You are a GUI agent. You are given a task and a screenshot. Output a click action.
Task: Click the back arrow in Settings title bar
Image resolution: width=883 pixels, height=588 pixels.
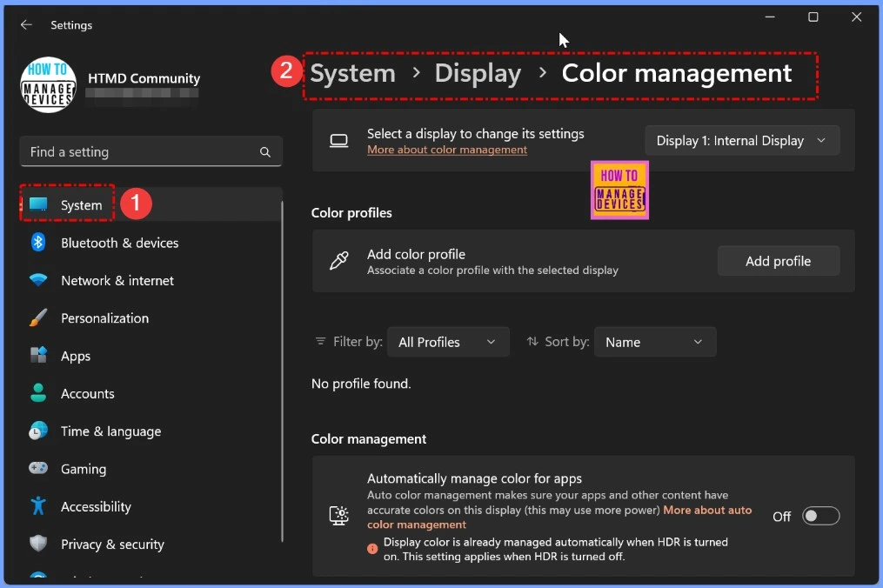tap(26, 24)
